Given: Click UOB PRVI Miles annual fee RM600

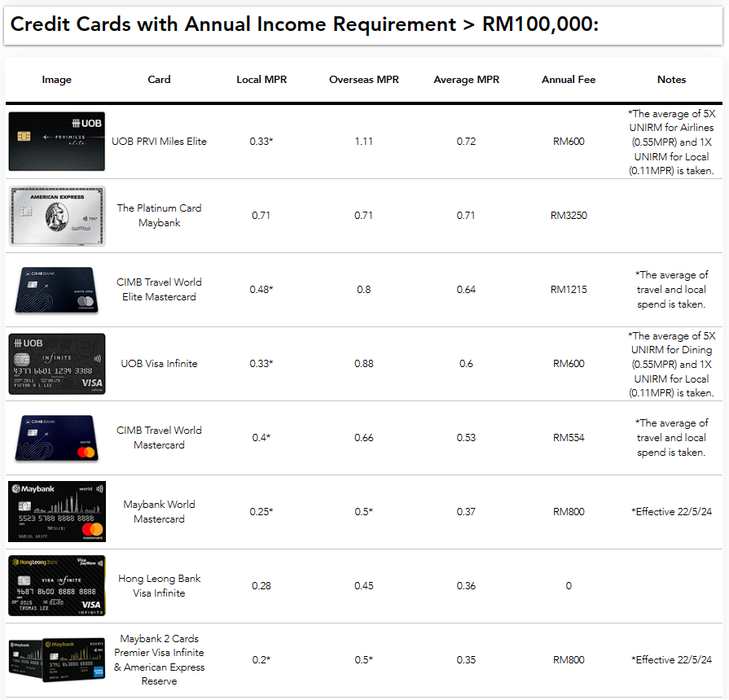Looking at the screenshot, I should (x=569, y=141).
